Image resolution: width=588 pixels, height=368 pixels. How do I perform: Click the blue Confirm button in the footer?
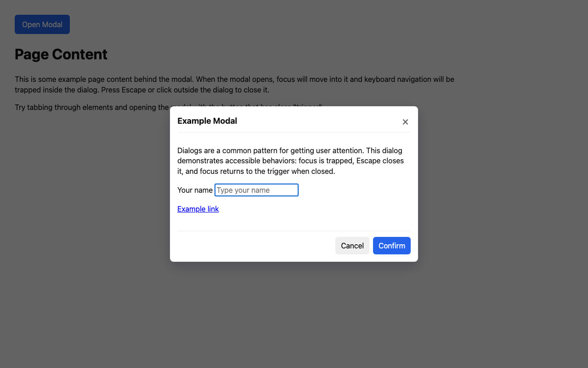tap(391, 245)
